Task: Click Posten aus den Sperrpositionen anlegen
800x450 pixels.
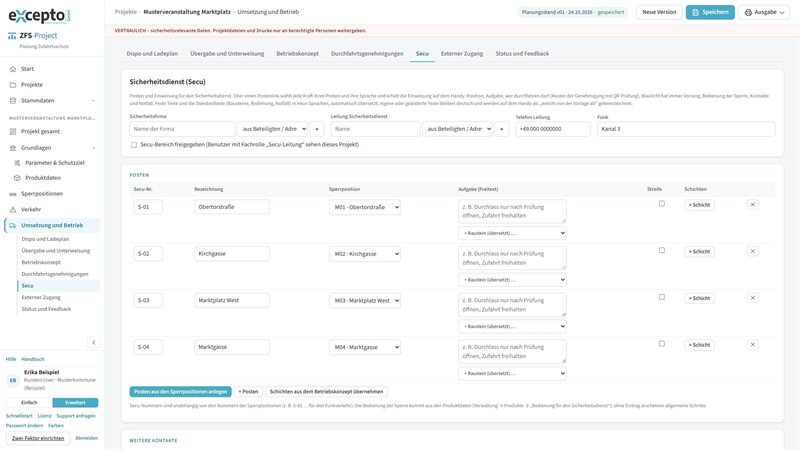Action: pyautogui.click(x=180, y=392)
